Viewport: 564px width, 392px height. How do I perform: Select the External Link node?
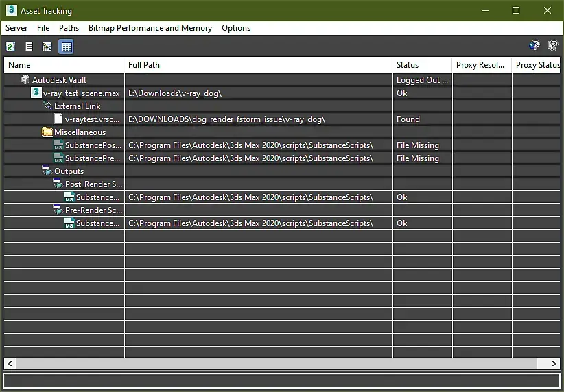pos(77,106)
